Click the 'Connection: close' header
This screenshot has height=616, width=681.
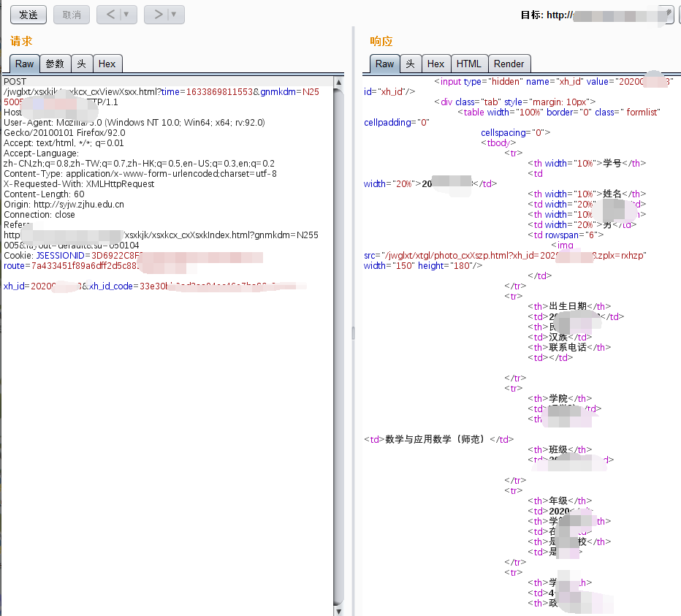(x=39, y=215)
